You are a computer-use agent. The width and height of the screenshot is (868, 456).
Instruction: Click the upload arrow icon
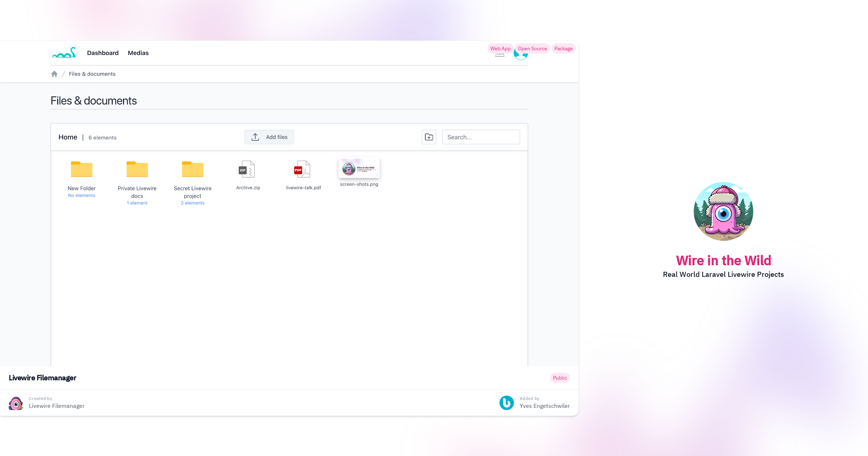(255, 137)
